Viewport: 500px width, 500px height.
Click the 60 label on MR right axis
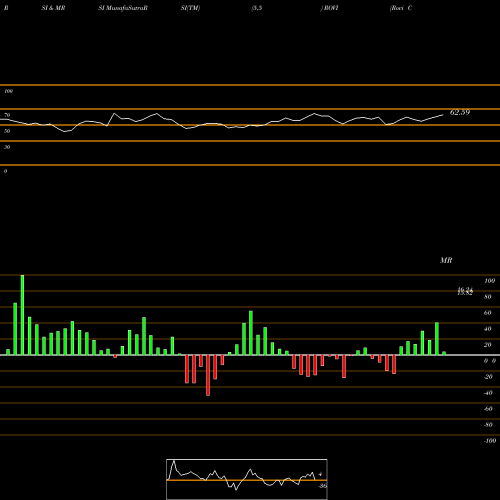[488, 313]
